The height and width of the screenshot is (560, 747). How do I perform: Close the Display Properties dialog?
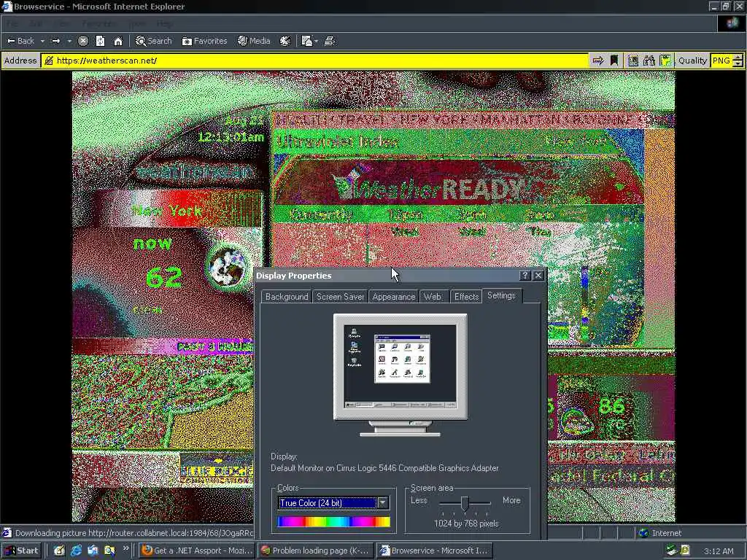(538, 275)
